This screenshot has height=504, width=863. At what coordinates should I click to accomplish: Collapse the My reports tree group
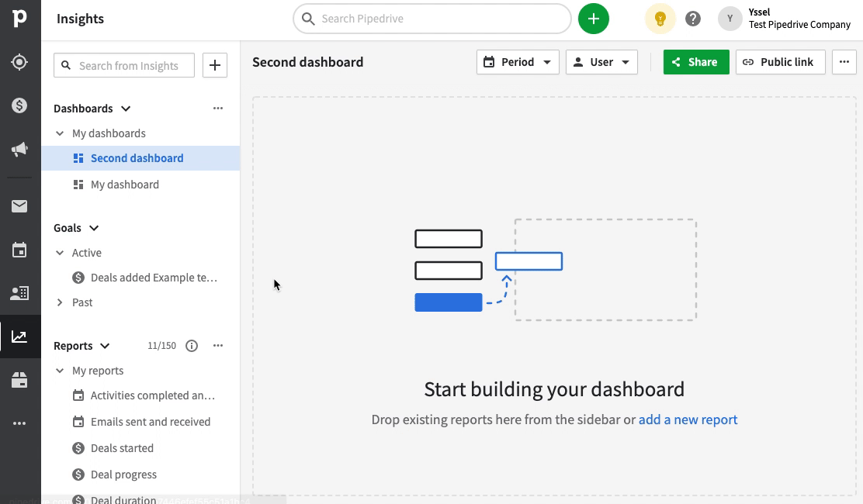click(60, 371)
